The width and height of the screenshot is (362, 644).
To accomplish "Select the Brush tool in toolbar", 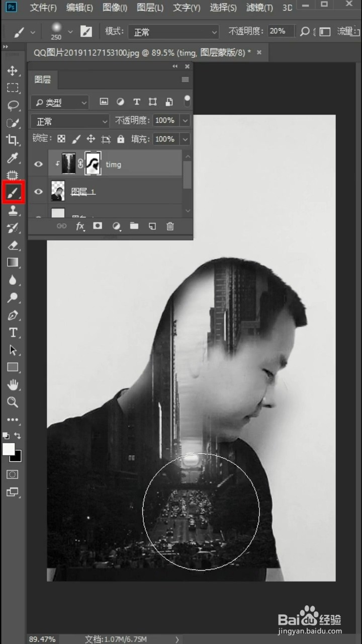I will point(13,193).
